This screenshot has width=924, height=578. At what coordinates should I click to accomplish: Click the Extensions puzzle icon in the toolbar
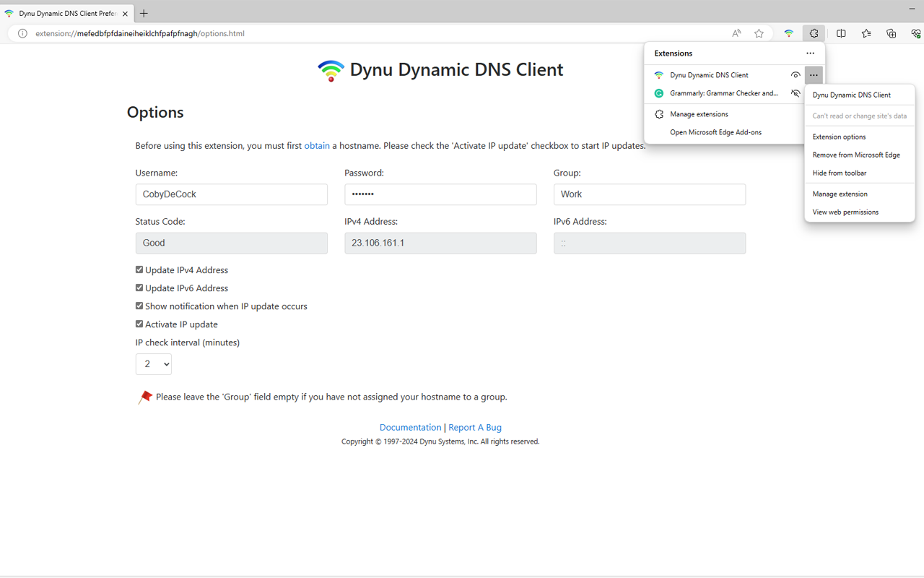(x=814, y=33)
